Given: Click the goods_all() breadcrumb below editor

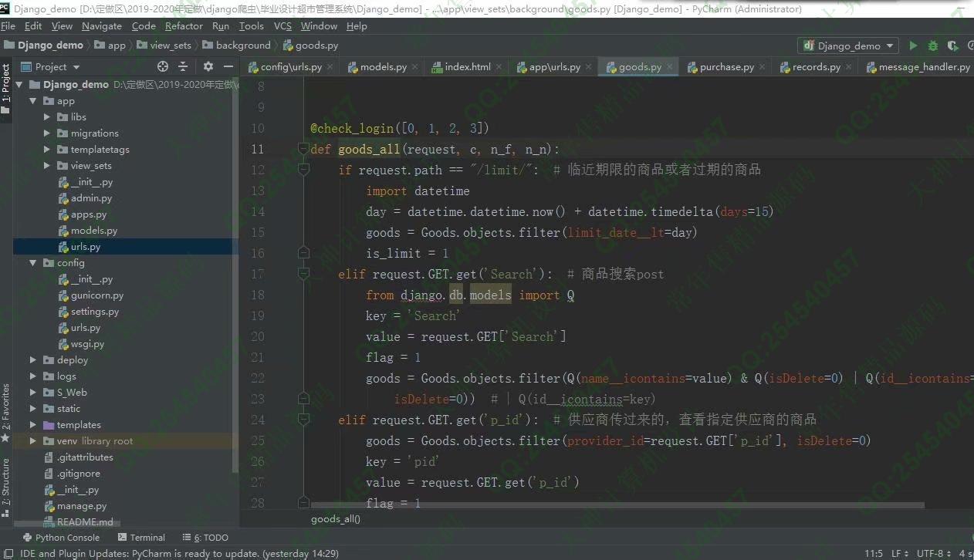Looking at the screenshot, I should click(336, 519).
